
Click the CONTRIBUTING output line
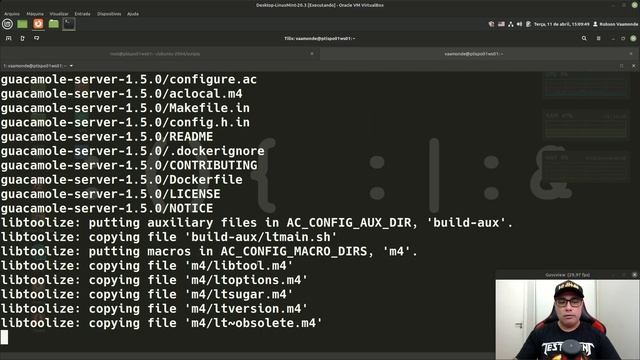(x=129, y=165)
